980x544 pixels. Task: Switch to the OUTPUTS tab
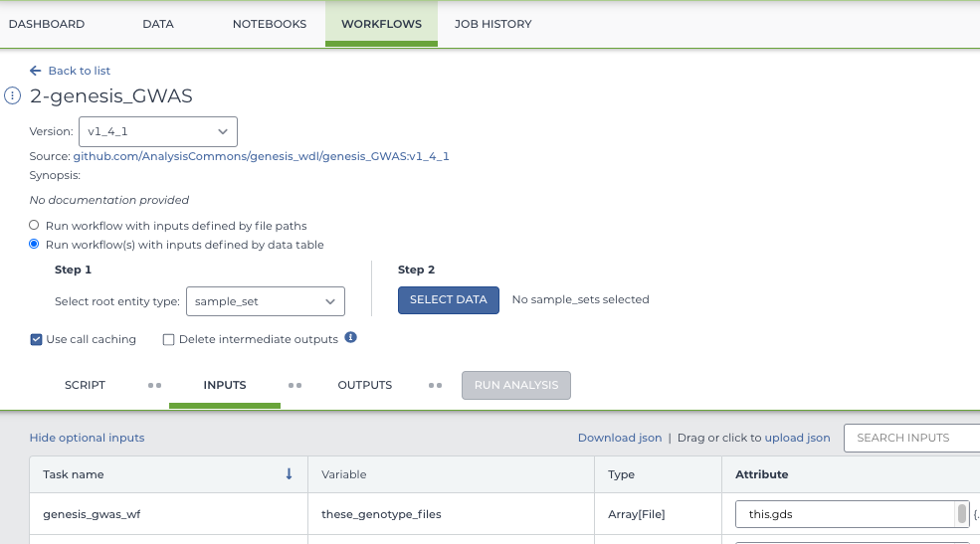tap(365, 385)
